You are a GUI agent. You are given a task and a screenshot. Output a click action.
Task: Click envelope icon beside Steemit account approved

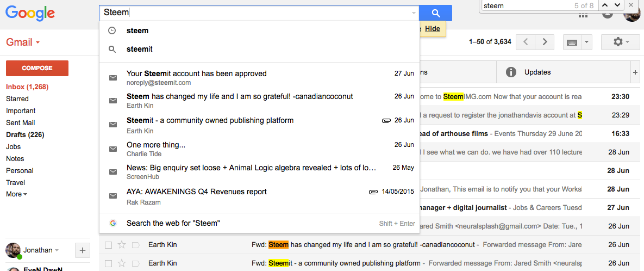click(113, 78)
